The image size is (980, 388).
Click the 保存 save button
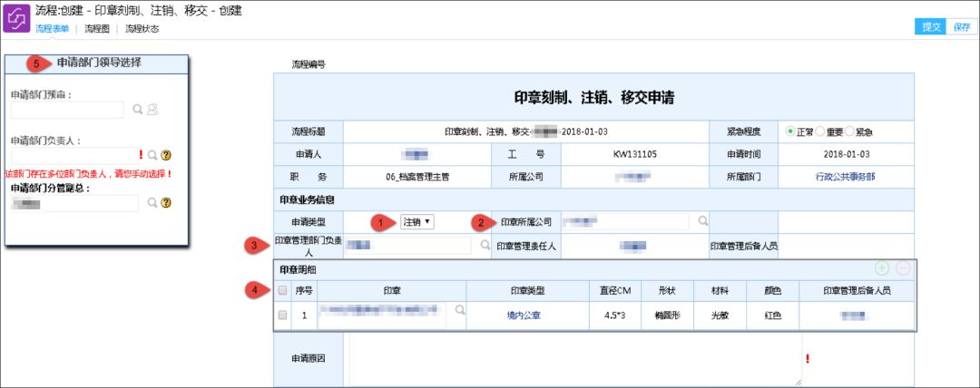[x=962, y=26]
